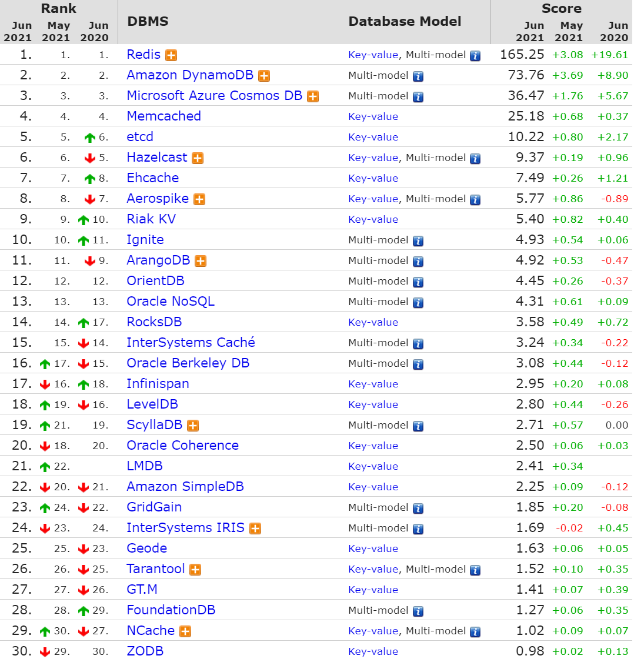644x659 pixels.
Task: Click the DBMS column header
Action: [148, 21]
